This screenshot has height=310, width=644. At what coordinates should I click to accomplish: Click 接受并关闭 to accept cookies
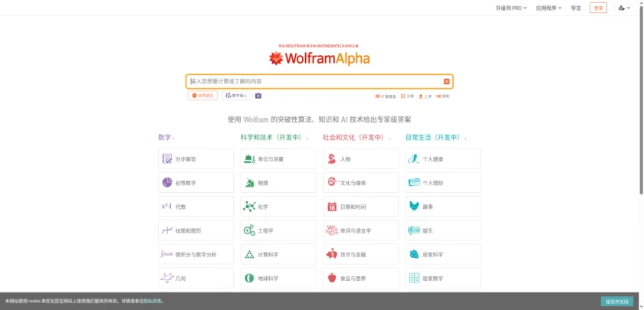(x=617, y=302)
